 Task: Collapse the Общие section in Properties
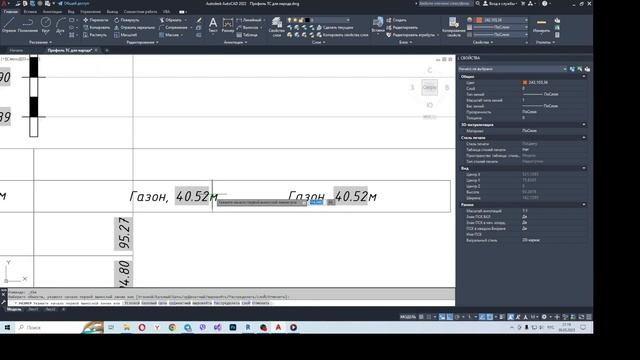coord(584,76)
